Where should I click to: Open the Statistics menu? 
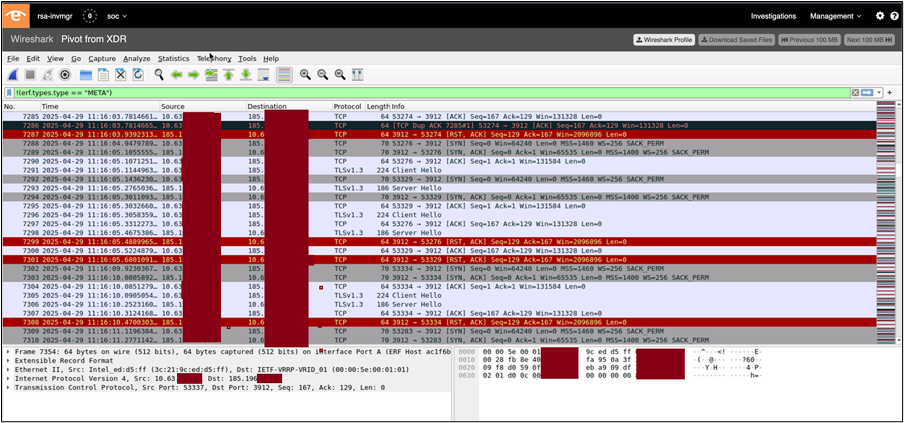(174, 59)
